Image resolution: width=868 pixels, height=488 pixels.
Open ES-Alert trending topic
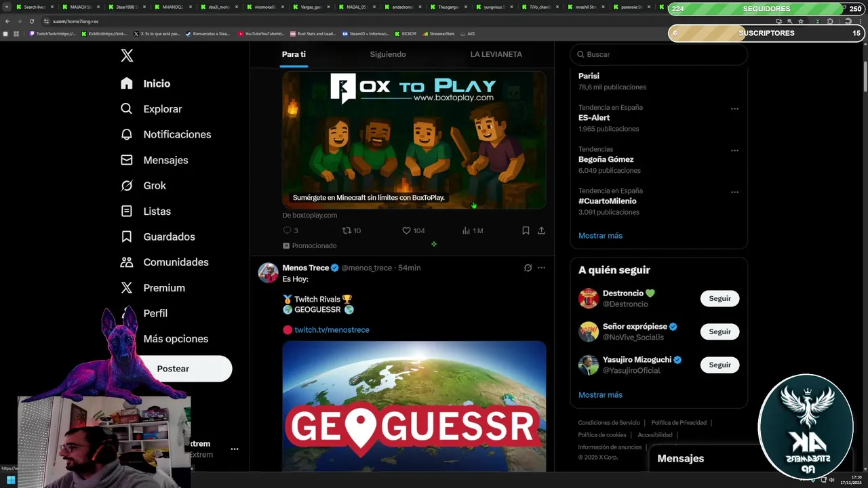pos(594,118)
